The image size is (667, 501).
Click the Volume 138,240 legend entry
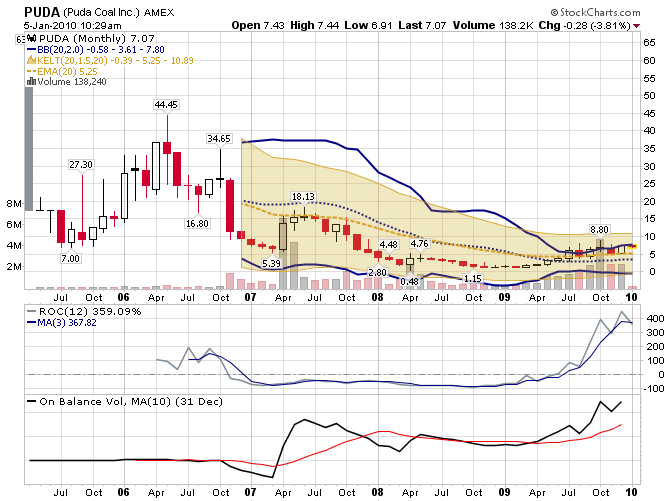(71, 82)
